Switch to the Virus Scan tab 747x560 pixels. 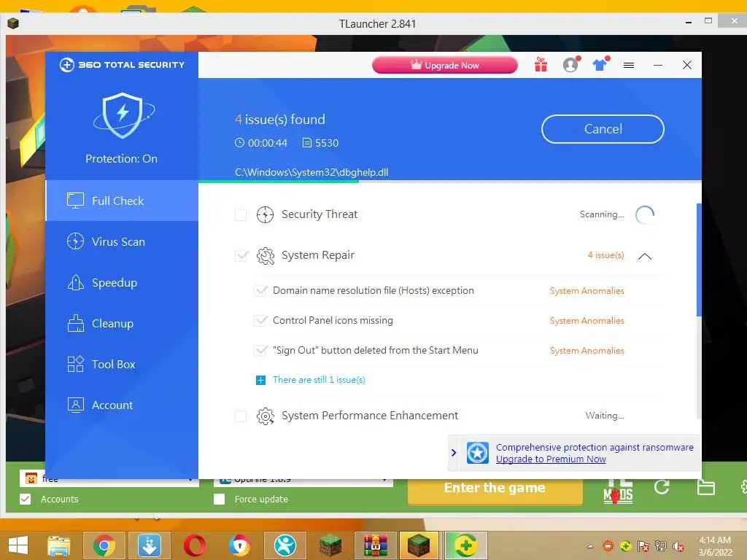click(122, 241)
